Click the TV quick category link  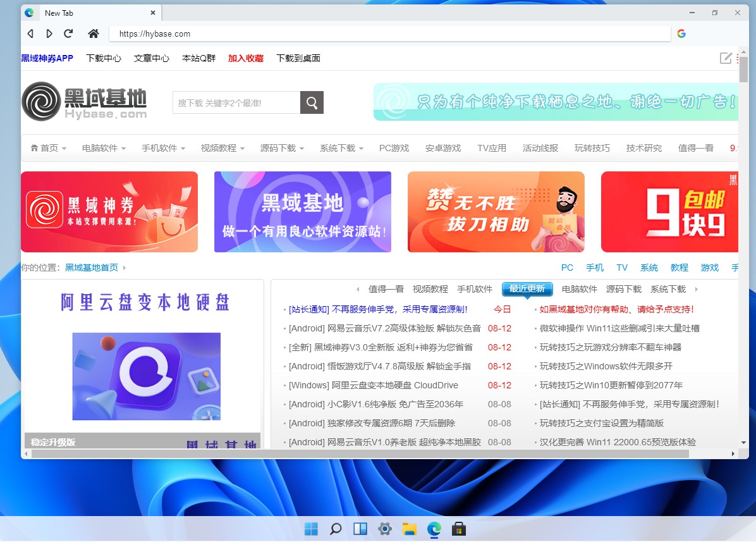[622, 268]
